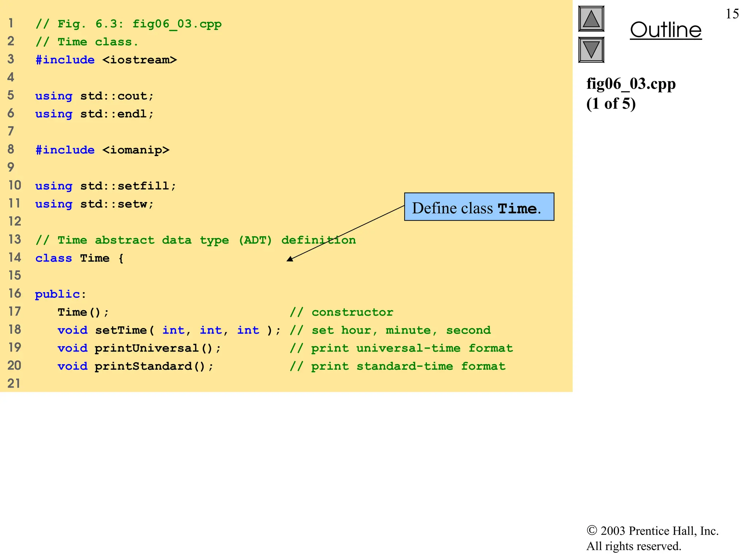Screen dimensions: 747x560
Task: Click the Prentice Hall copyright notice
Action: [652, 538]
